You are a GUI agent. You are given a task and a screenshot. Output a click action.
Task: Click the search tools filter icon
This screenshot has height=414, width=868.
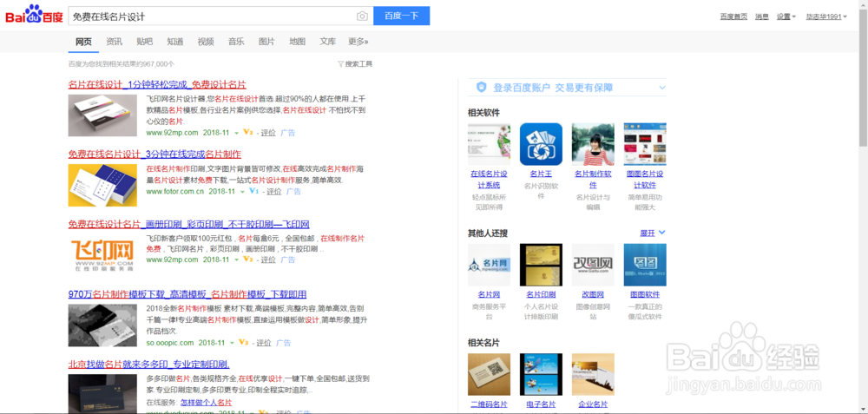pos(340,64)
